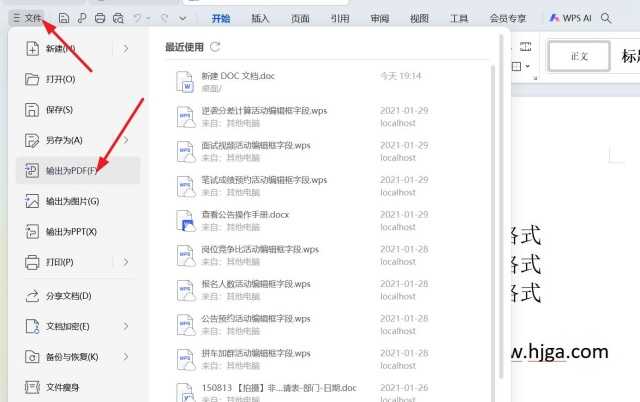640x402 pixels.
Task: Refresh the 最近使用 recent list
Action: tap(215, 47)
